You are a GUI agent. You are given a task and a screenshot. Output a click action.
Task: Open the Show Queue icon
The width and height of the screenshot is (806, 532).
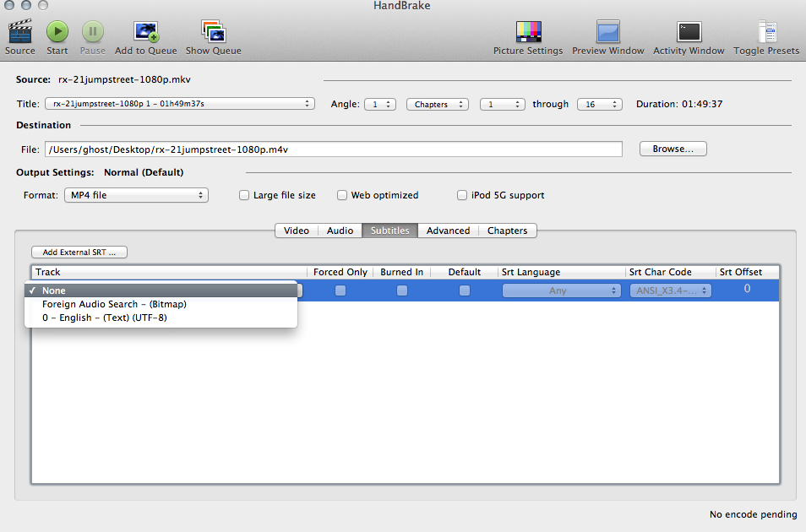click(x=213, y=32)
